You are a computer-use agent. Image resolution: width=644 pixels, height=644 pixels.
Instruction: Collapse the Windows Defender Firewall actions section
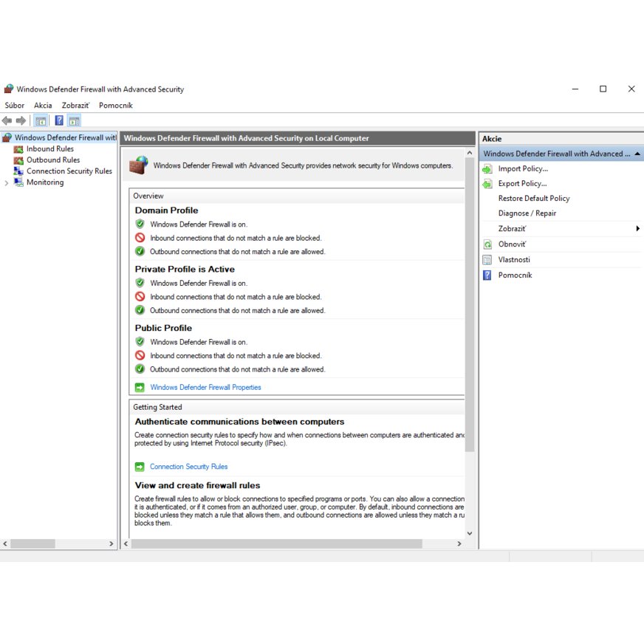pyautogui.click(x=637, y=154)
